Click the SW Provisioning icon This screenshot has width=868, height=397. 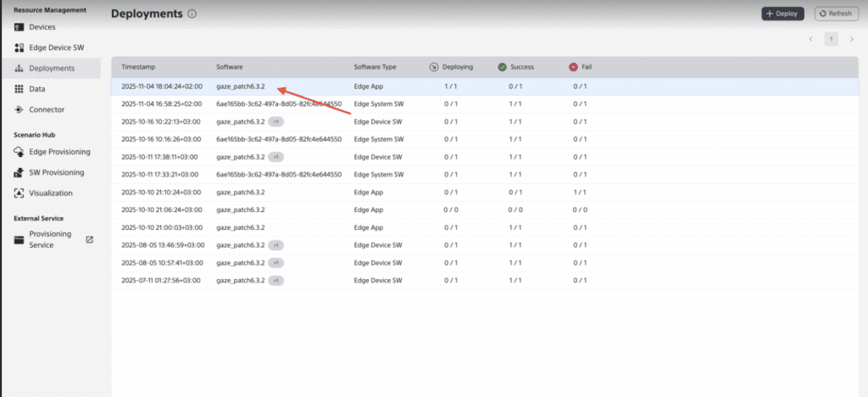click(x=19, y=172)
